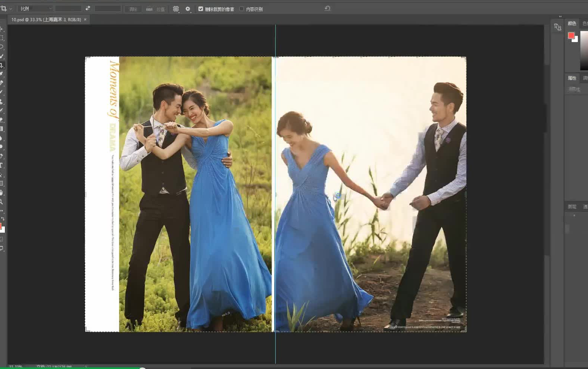
Task: Select the Zoom tool
Action: [2, 202]
